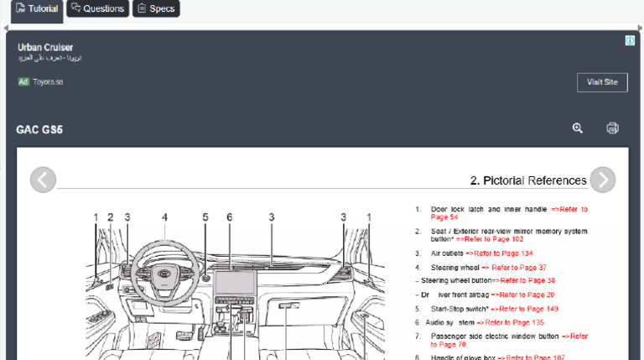Switch to the Questions tab
This screenshot has height=360, width=644.
(98, 8)
